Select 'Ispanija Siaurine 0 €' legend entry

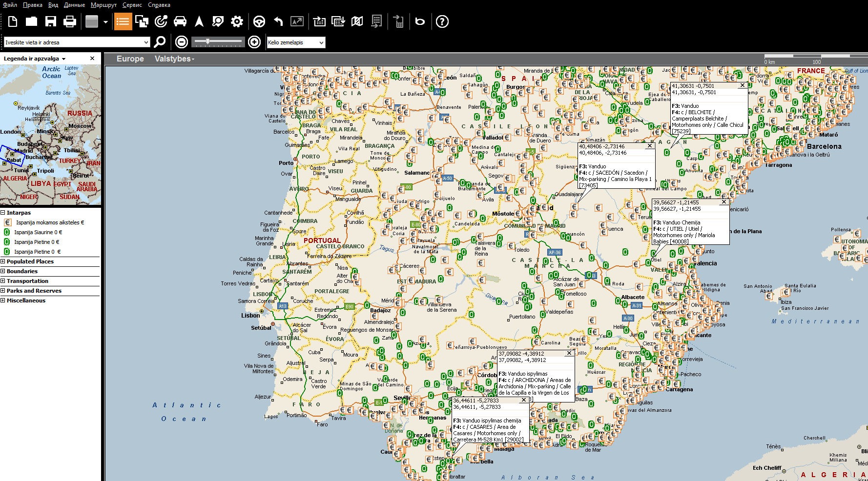tap(38, 232)
